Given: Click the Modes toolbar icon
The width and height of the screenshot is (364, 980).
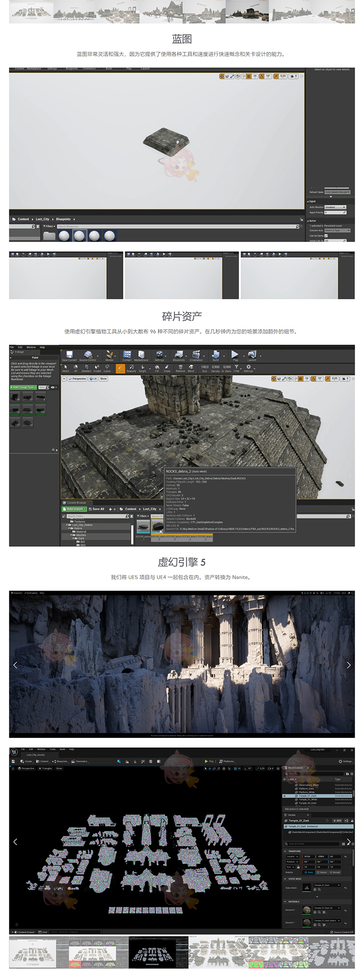Looking at the screenshot, I should [x=110, y=356].
